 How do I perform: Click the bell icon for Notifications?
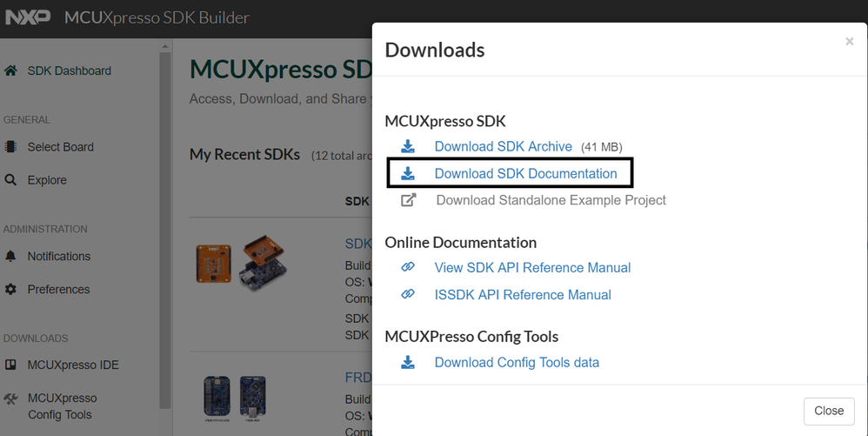(x=11, y=256)
